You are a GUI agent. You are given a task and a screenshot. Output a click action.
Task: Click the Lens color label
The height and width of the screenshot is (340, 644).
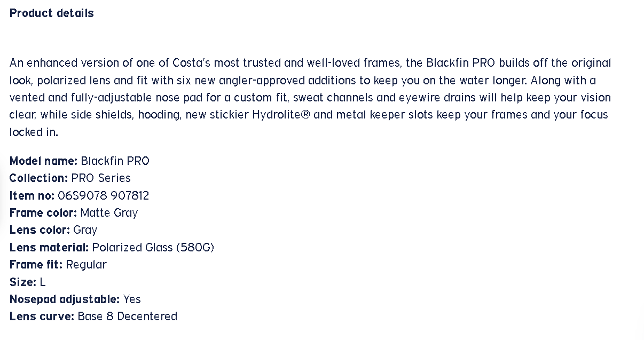(x=40, y=230)
